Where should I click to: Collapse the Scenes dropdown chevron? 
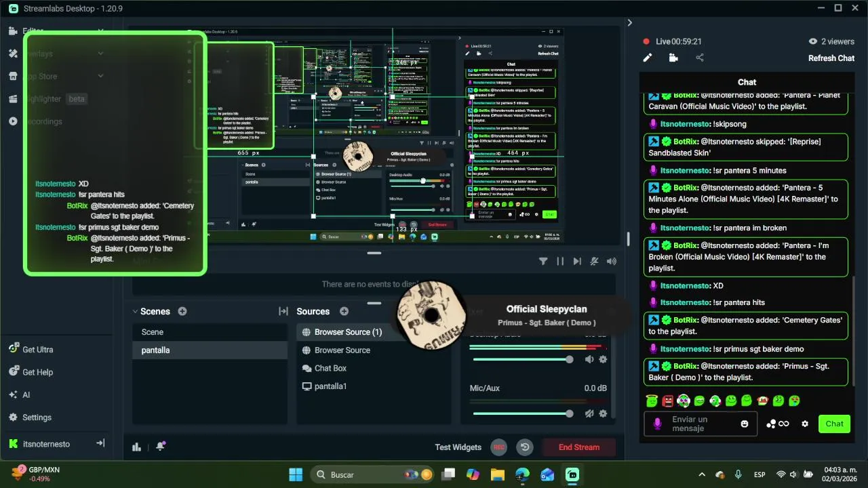135,311
